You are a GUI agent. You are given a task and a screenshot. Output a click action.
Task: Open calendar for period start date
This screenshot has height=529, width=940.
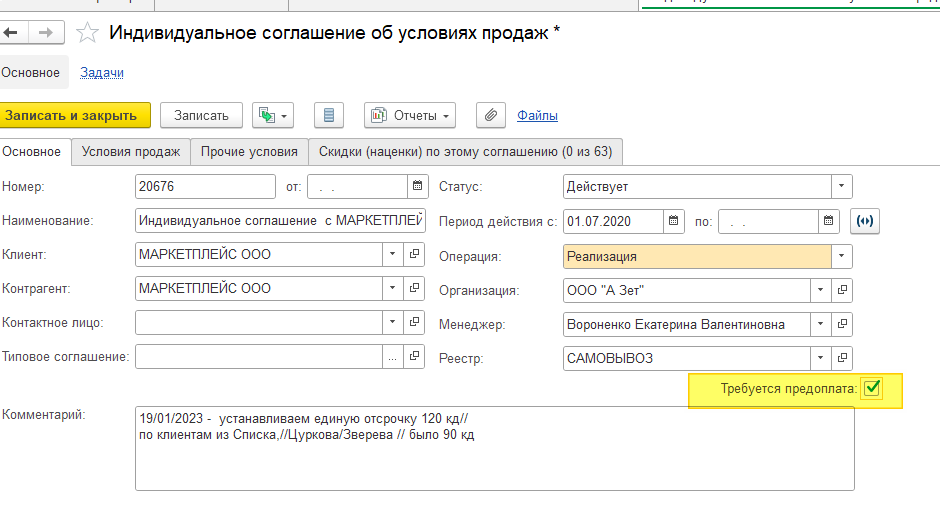pos(675,221)
